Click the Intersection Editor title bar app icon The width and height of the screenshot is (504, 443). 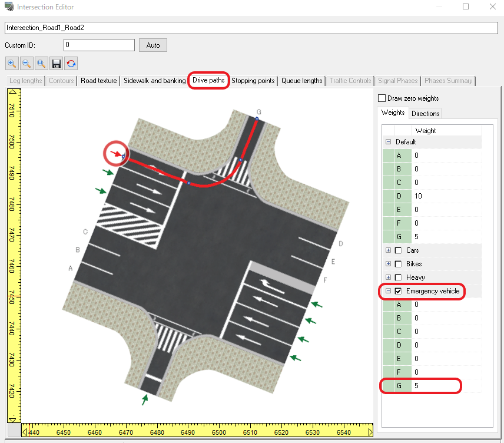click(9, 6)
